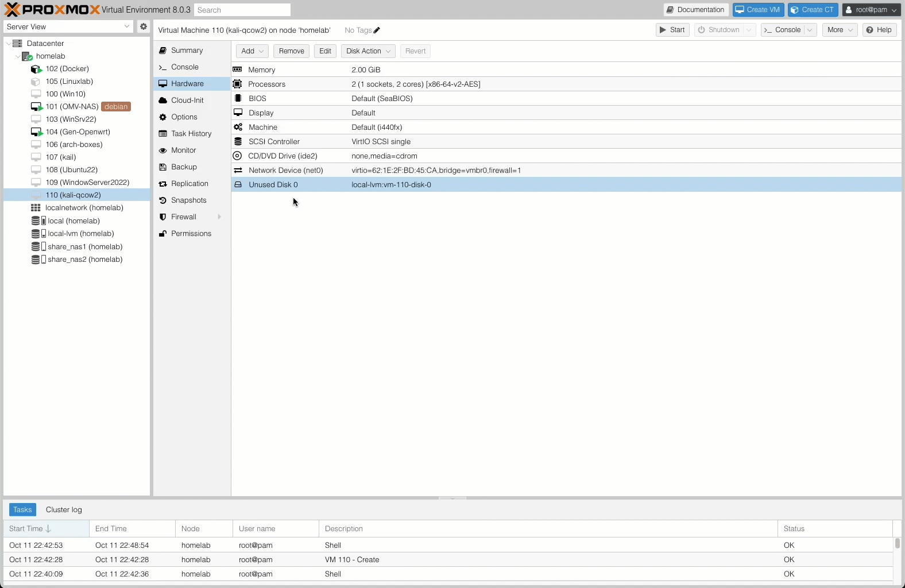Image resolution: width=905 pixels, height=588 pixels.
Task: Open the Disk Action dropdown
Action: coord(368,51)
